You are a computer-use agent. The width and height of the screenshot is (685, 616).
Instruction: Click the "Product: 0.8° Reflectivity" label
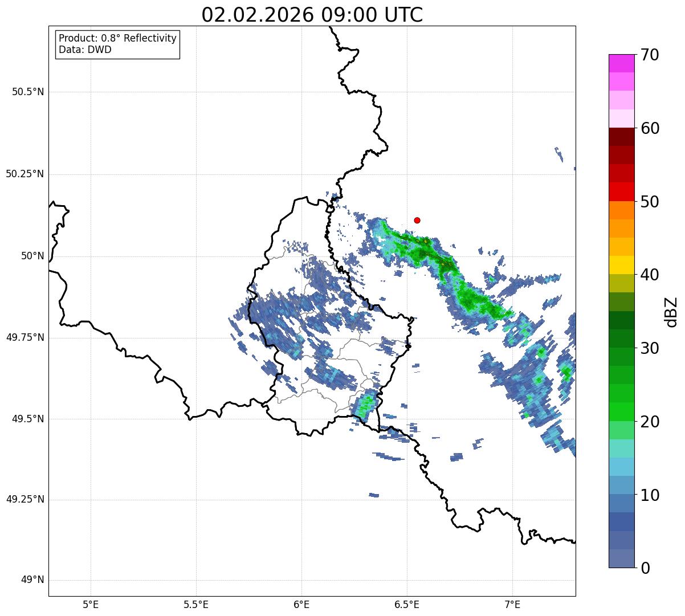pyautogui.click(x=118, y=38)
